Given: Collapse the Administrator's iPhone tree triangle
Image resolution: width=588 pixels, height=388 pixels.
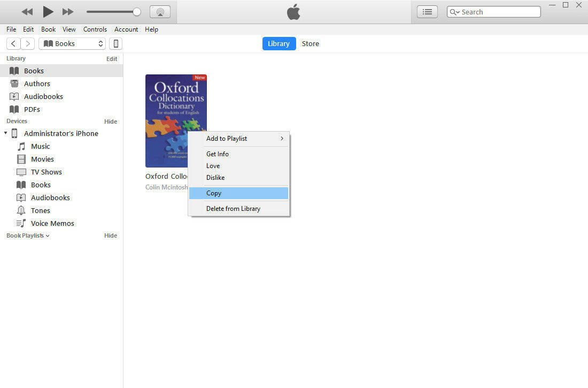Looking at the screenshot, I should click(x=6, y=133).
